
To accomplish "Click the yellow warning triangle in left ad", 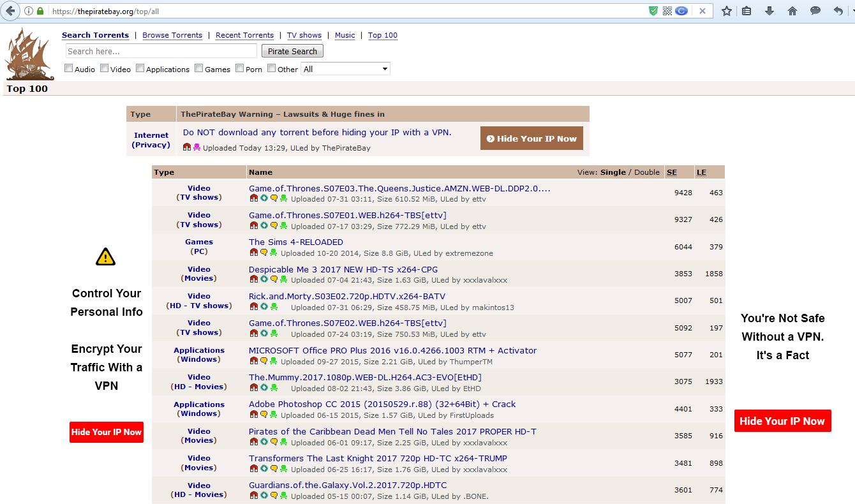I will coord(105,256).
